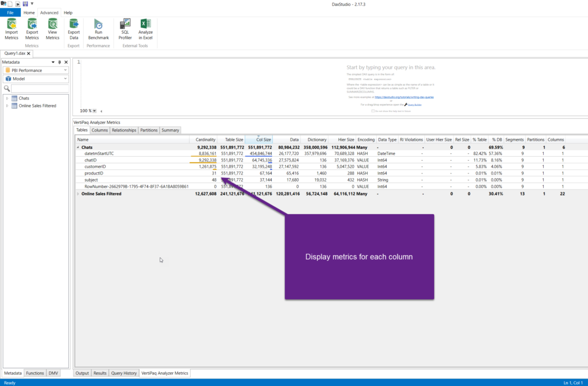This screenshot has height=386, width=588.
Task: Click the 454,846,744 Col Size value
Action: pyautogui.click(x=261, y=153)
